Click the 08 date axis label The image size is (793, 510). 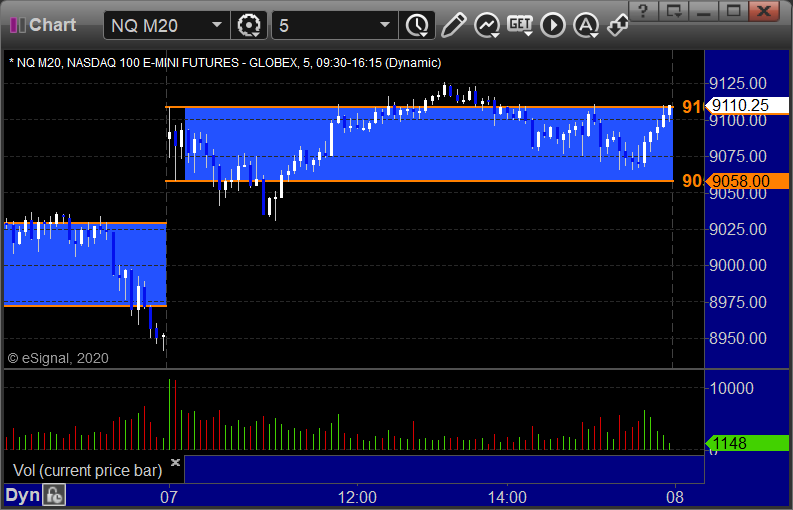pos(675,497)
